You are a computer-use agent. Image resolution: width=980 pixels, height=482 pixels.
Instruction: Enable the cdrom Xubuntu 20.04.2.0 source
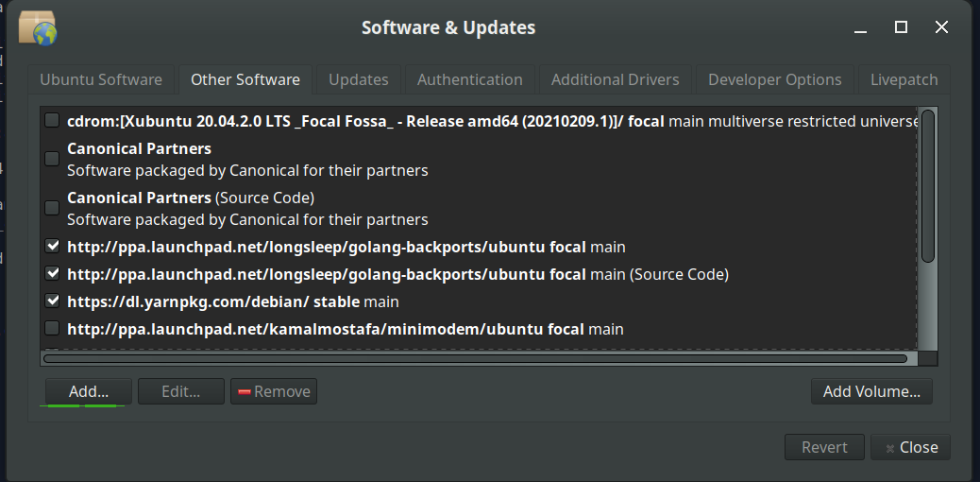coord(52,120)
